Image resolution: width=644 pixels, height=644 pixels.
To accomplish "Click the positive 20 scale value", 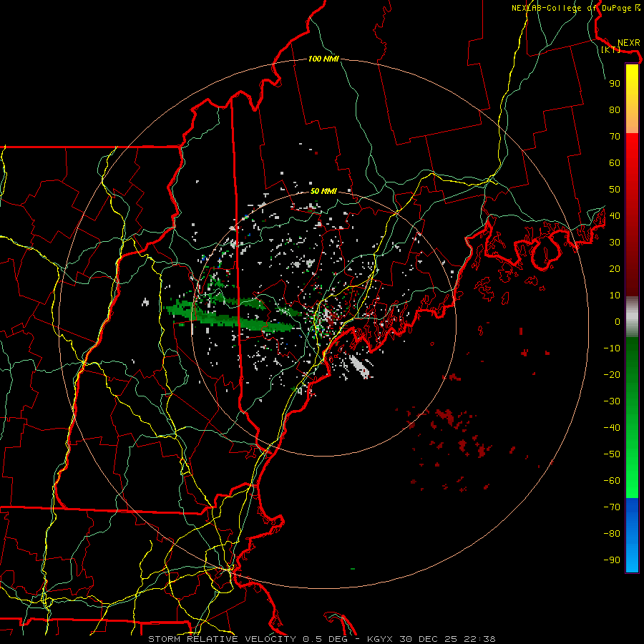I will click(x=615, y=269).
